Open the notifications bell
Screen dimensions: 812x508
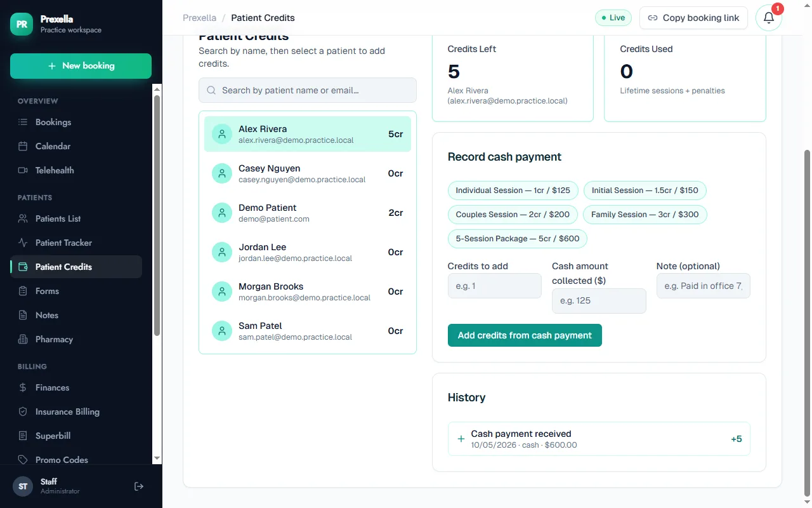pyautogui.click(x=769, y=18)
